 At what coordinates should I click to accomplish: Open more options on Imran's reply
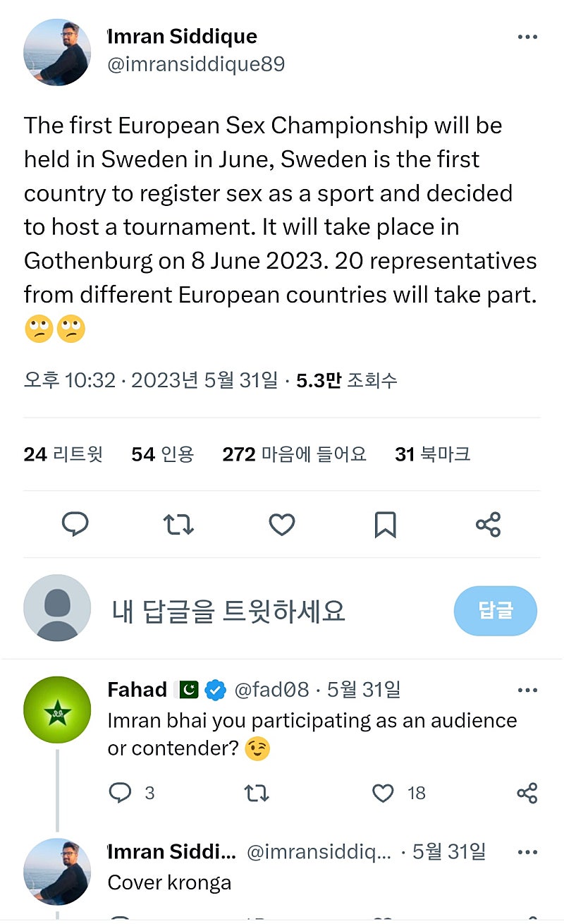click(x=527, y=852)
